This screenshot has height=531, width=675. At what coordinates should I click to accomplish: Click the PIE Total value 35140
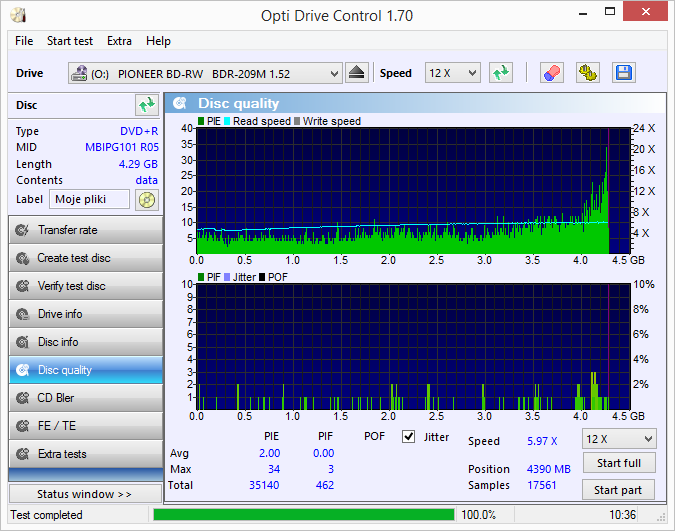point(264,485)
